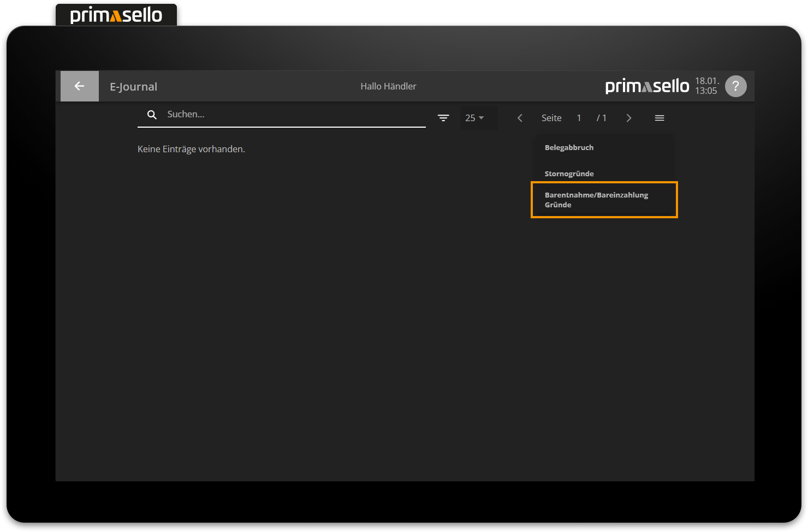Click the primasello logo tab at top-left
Viewport: 808px width, 532px height.
coord(116,15)
